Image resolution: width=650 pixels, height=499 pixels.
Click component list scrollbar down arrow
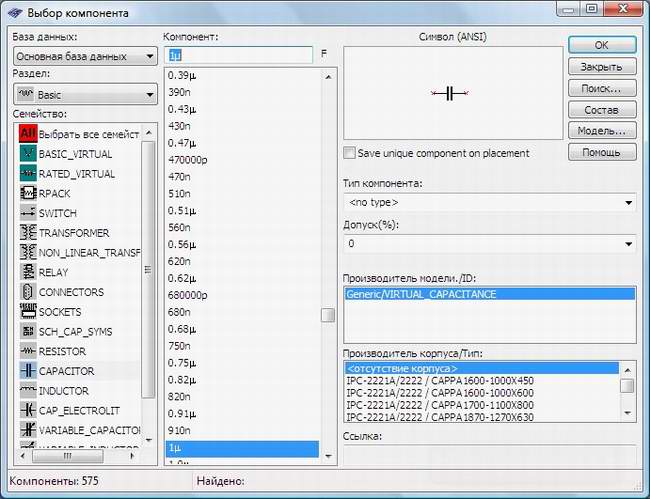pyautogui.click(x=328, y=456)
